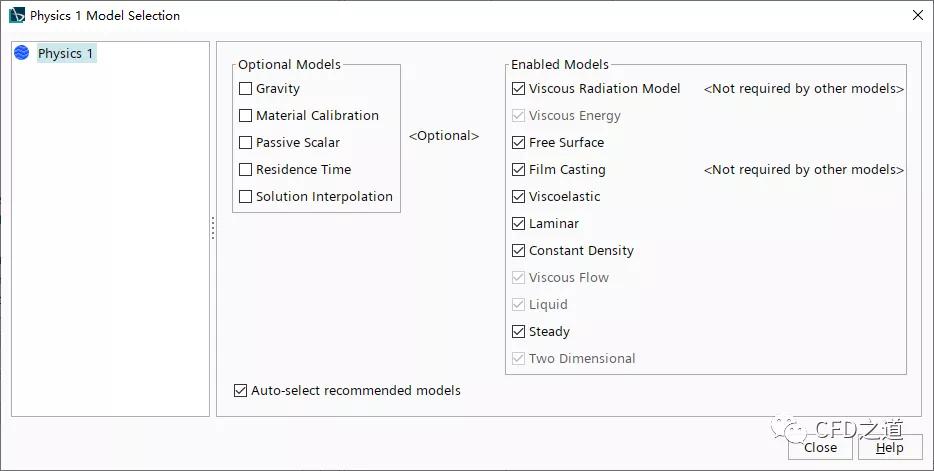Click the Physics 1 continuum wave icon
The width and height of the screenshot is (934, 471).
click(21, 53)
